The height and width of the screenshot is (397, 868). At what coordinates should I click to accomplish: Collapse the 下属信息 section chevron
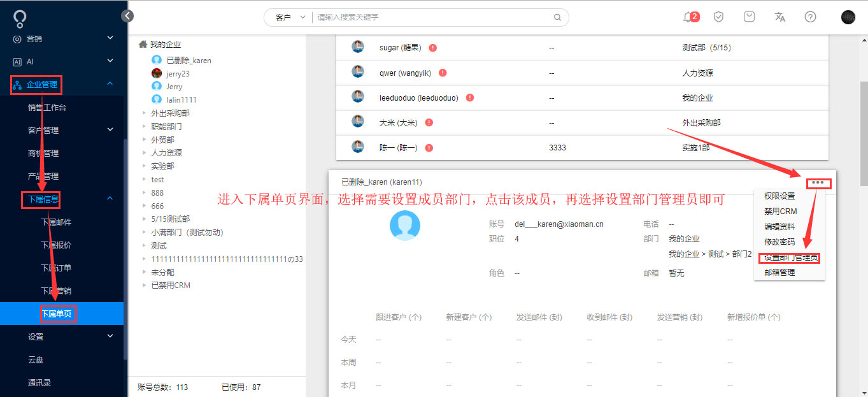[x=109, y=199]
